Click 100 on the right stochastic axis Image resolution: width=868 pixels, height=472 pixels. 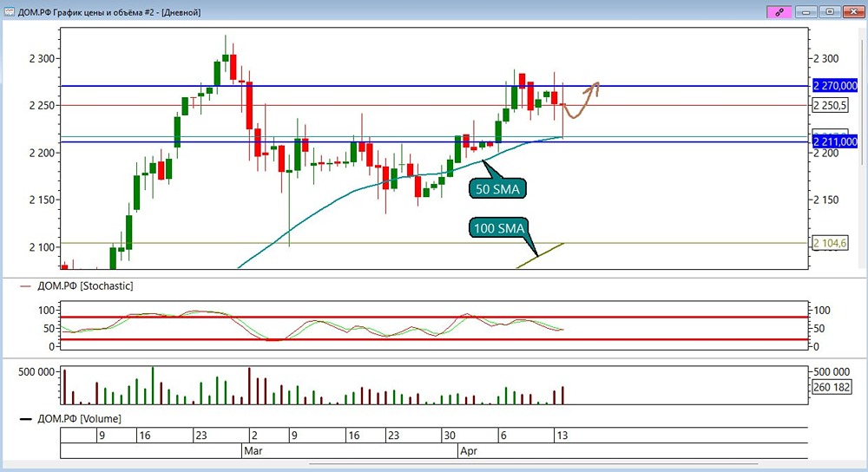click(x=821, y=311)
